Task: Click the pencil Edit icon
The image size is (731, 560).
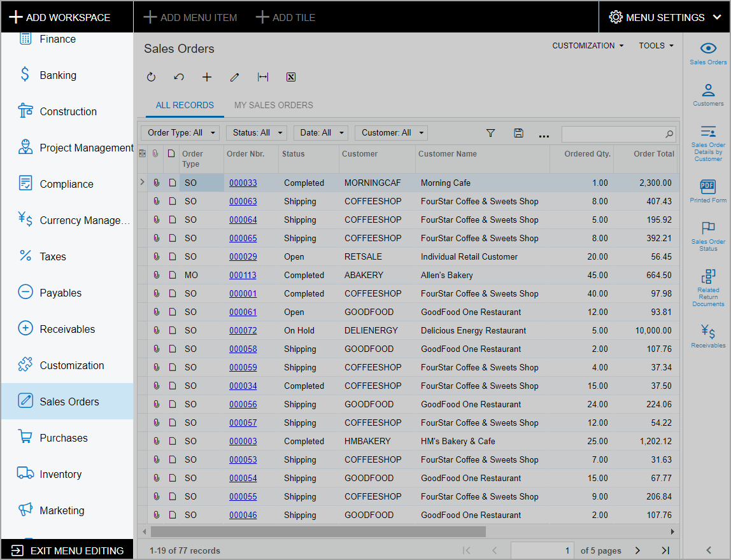Action: pos(234,77)
